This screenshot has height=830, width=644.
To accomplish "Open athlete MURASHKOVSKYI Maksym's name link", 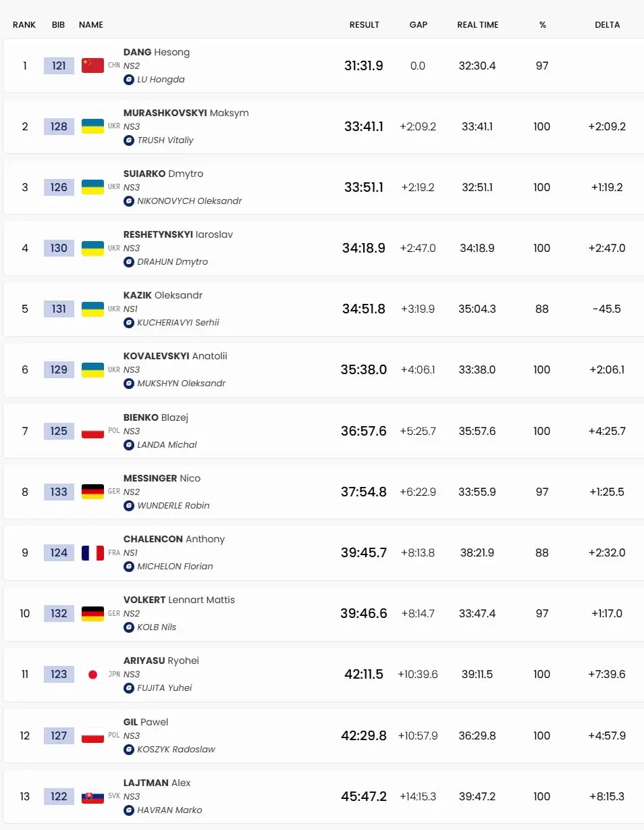I will tap(186, 113).
